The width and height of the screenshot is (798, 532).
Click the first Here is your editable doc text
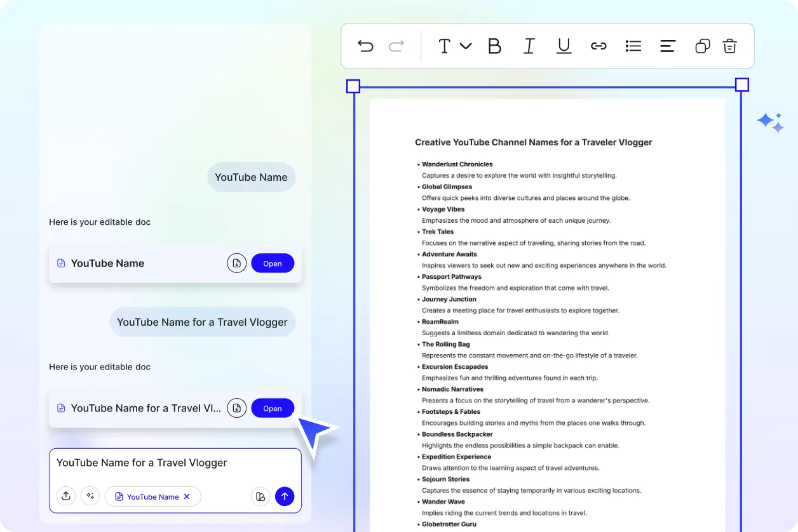coord(100,222)
